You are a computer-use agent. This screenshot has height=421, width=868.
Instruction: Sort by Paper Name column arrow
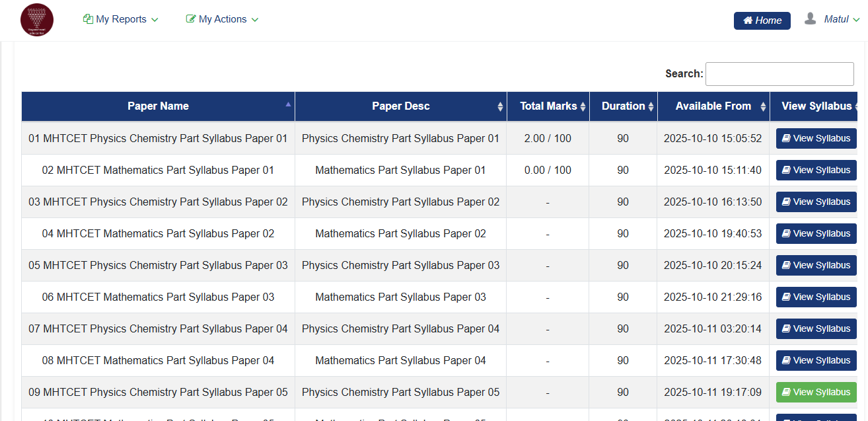click(288, 104)
